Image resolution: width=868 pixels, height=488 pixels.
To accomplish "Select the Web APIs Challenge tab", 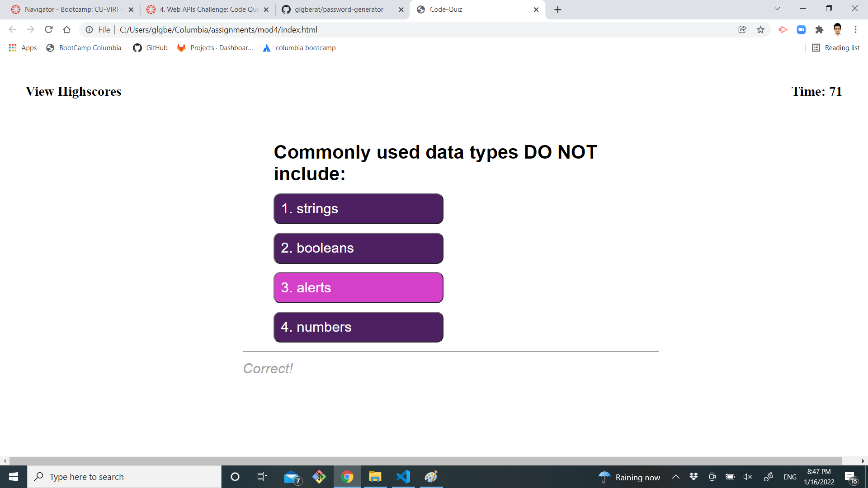I will (203, 9).
